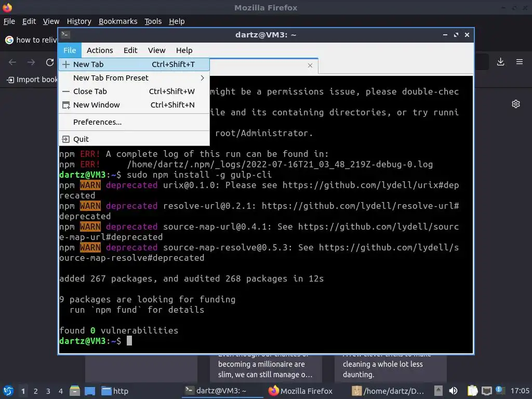This screenshot has height=399, width=532.
Task: Switch to Mozilla Firefox taskbar entry
Action: pos(301,391)
